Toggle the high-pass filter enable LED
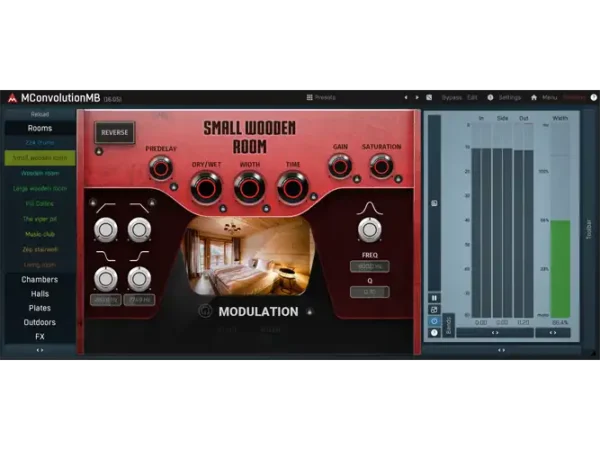 click(93, 202)
